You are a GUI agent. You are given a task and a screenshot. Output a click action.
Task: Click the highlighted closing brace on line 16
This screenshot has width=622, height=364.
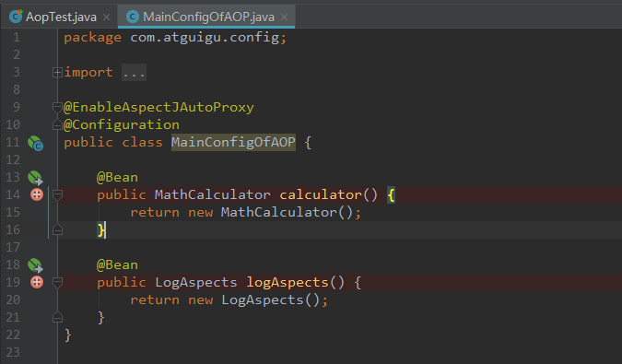(100, 230)
